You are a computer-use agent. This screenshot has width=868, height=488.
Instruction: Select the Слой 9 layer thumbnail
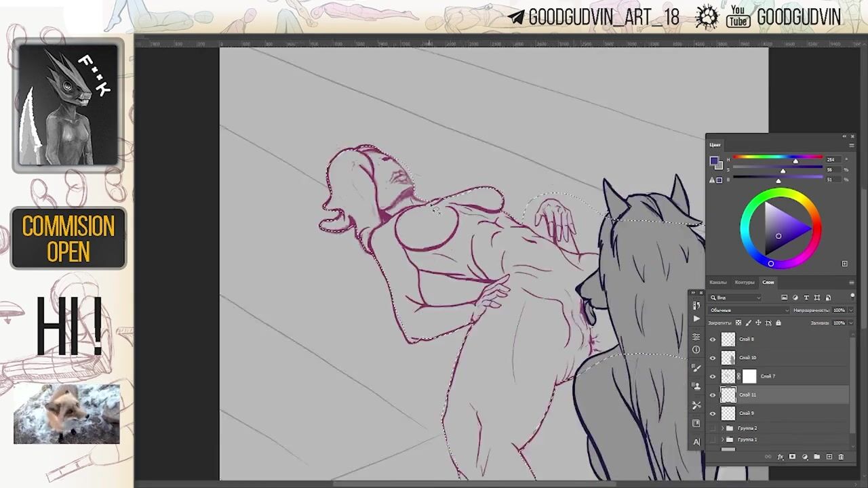coord(728,413)
